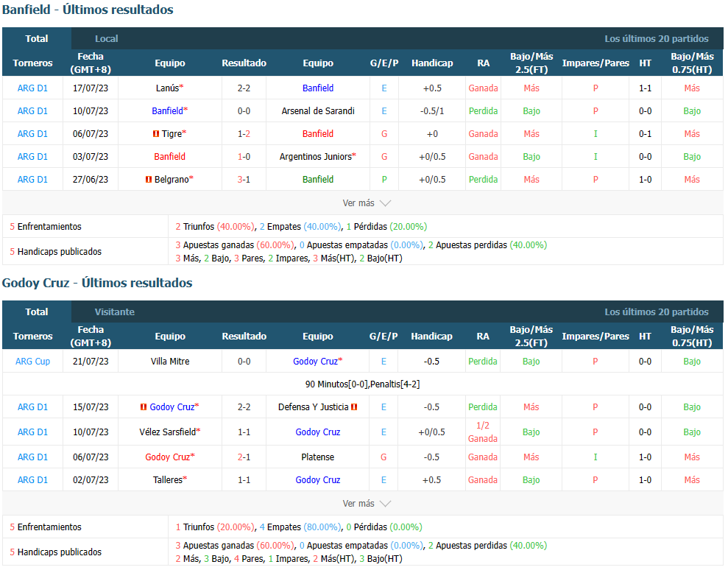Click Godoy Cruz home team in 15/07/23 row

click(172, 407)
